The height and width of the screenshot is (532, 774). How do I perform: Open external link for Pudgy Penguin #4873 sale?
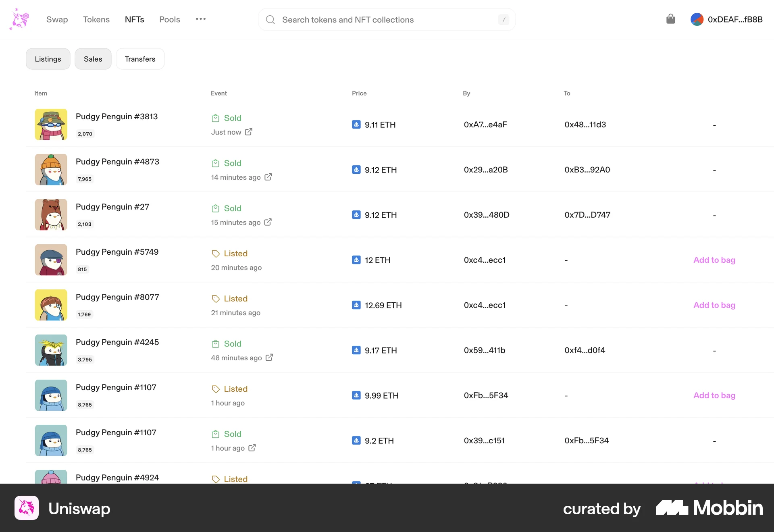pos(268,177)
